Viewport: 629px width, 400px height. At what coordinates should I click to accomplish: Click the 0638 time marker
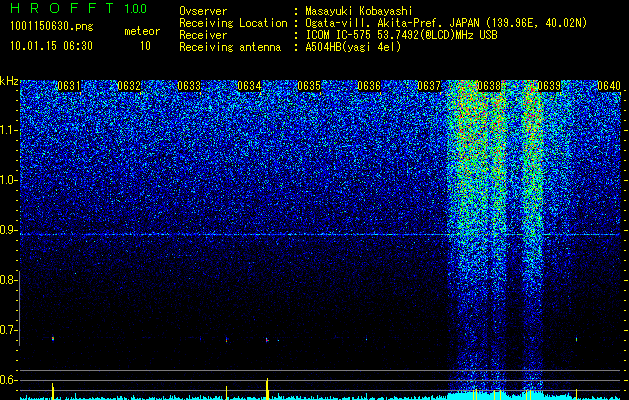(x=489, y=86)
